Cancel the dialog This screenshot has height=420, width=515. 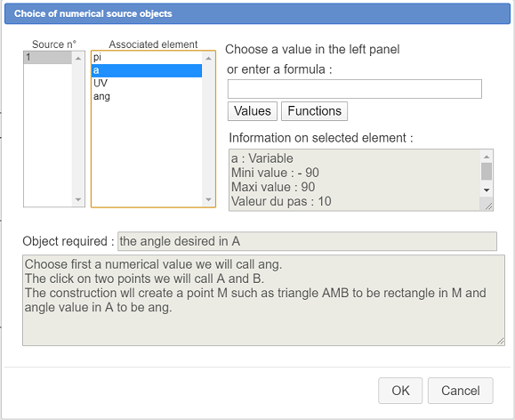pyautogui.click(x=460, y=391)
